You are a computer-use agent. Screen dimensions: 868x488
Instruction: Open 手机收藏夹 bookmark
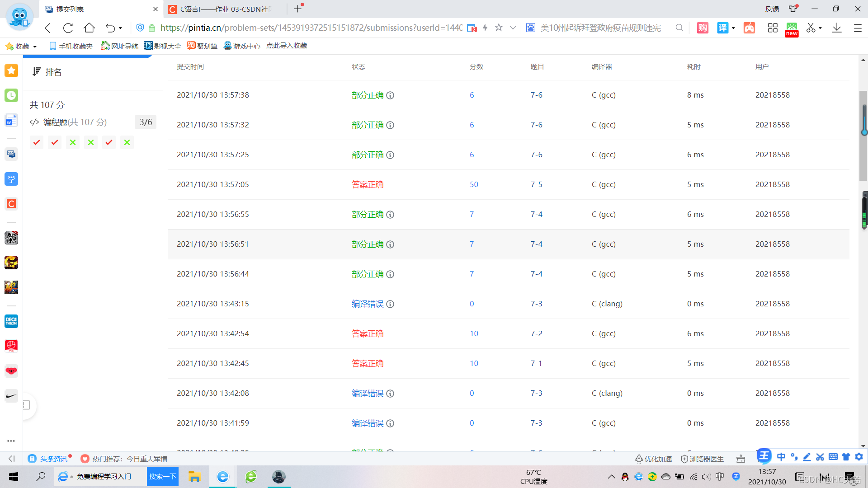71,46
